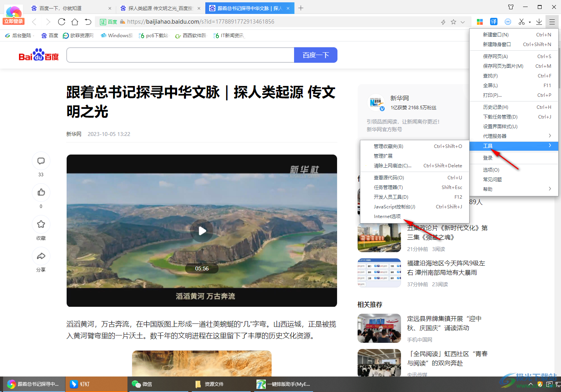Go back with the back arrow
This screenshot has height=392, width=561.
tap(34, 22)
